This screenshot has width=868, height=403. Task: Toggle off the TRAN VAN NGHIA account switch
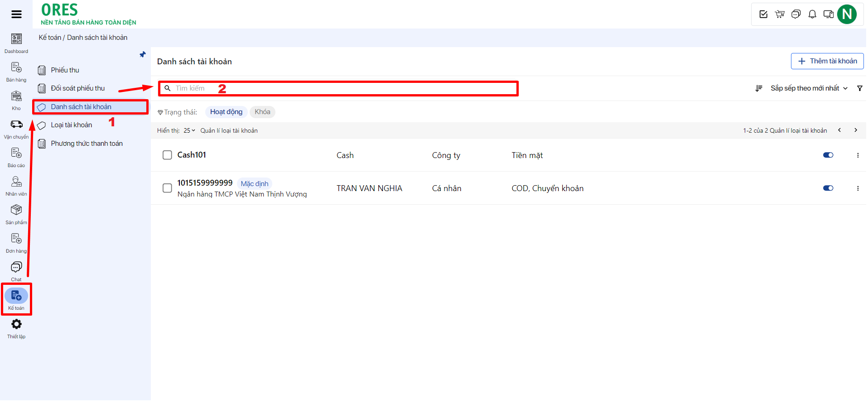click(828, 188)
